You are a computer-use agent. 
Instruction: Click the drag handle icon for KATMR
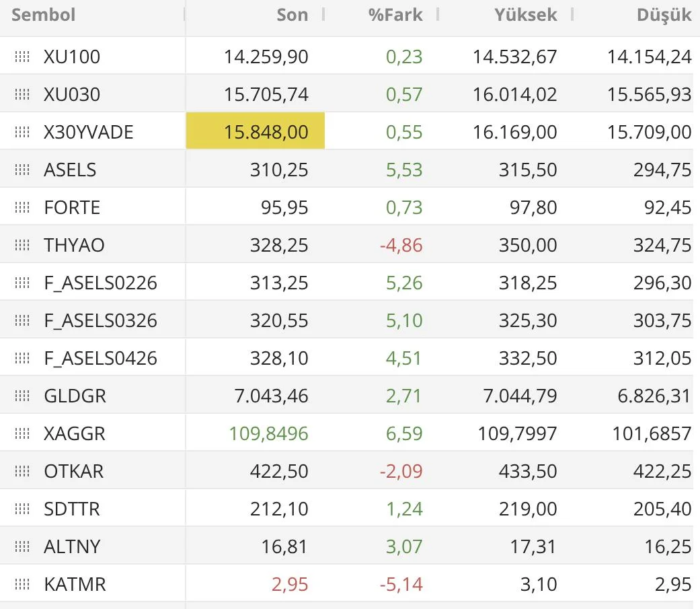(22, 584)
